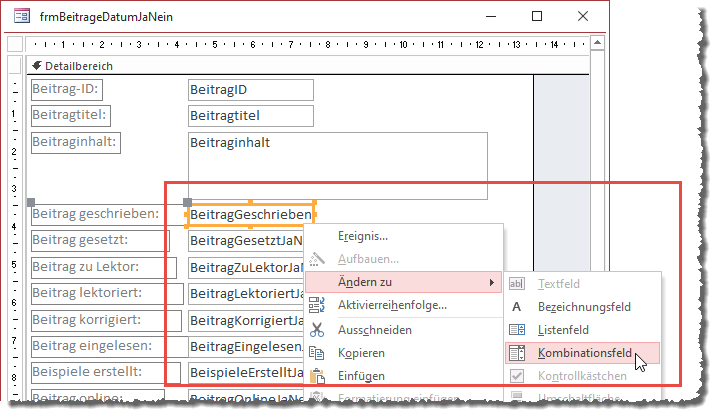
Task: Select the Beitraginhalt text box
Action: click(337, 166)
